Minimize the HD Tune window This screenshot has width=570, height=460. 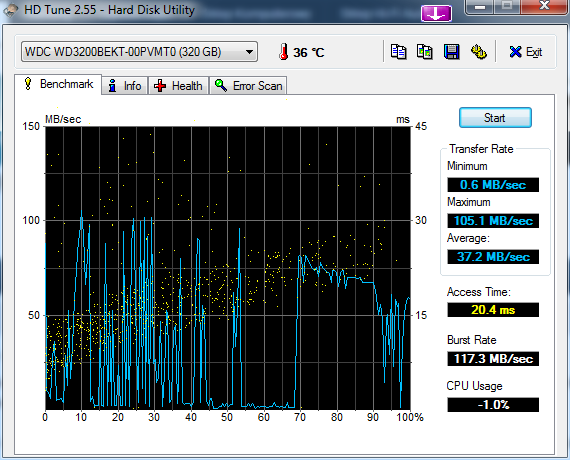[x=480, y=7]
